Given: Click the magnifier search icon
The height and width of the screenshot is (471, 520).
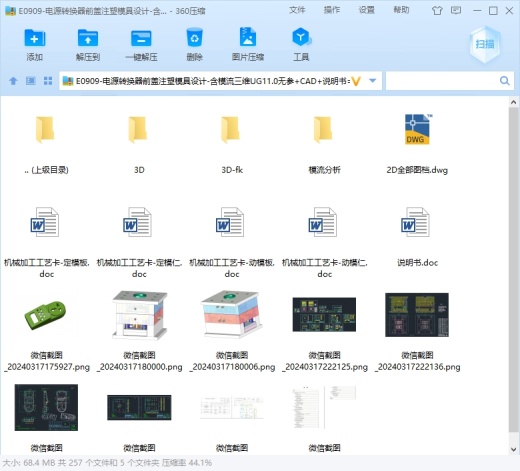Looking at the screenshot, I should pos(505,81).
